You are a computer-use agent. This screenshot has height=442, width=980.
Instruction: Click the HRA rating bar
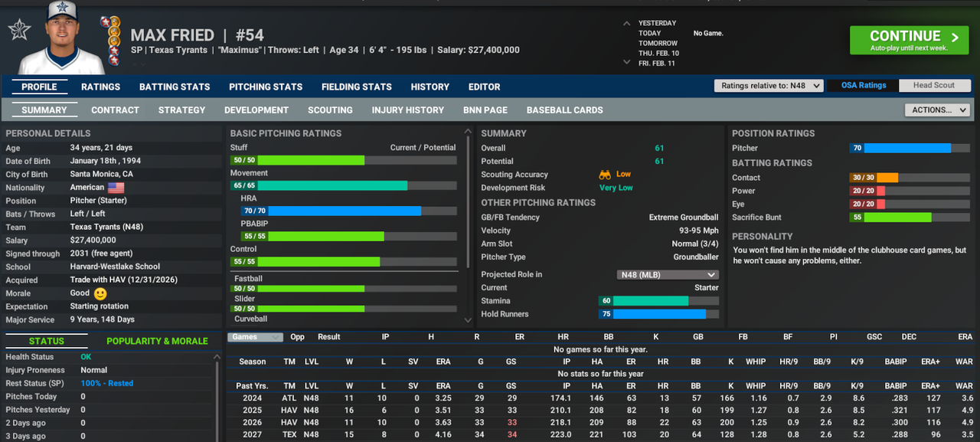click(349, 211)
